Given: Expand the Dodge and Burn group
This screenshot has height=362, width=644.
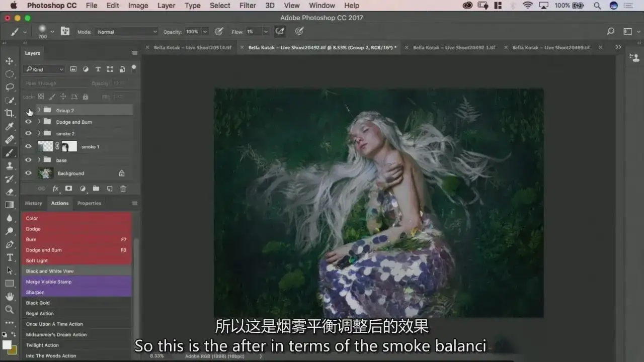Looking at the screenshot, I should [39, 122].
